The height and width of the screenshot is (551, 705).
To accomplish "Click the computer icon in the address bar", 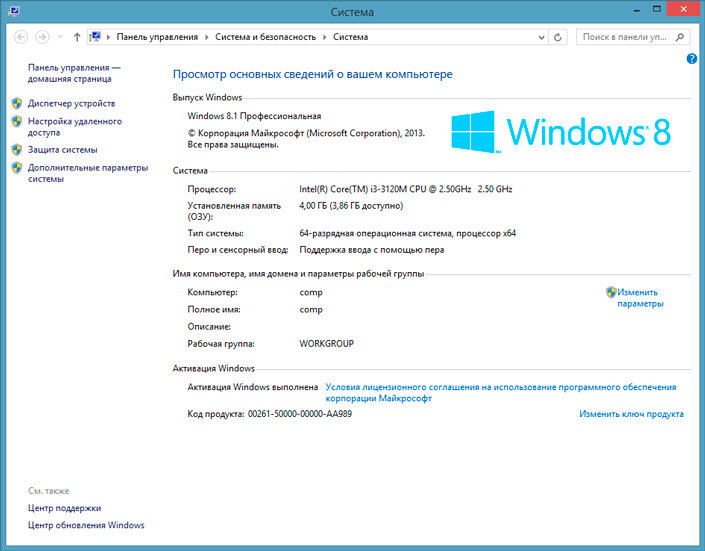I will (95, 36).
